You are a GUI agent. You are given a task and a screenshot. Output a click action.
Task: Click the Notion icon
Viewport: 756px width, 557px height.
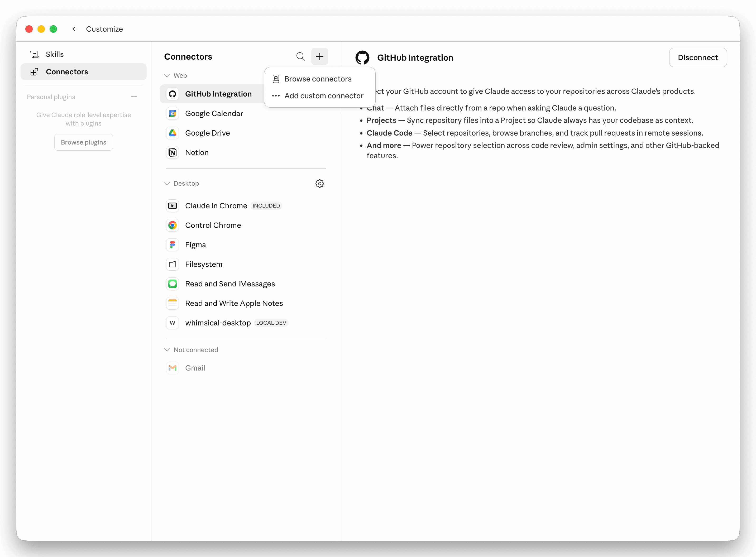pos(173,153)
